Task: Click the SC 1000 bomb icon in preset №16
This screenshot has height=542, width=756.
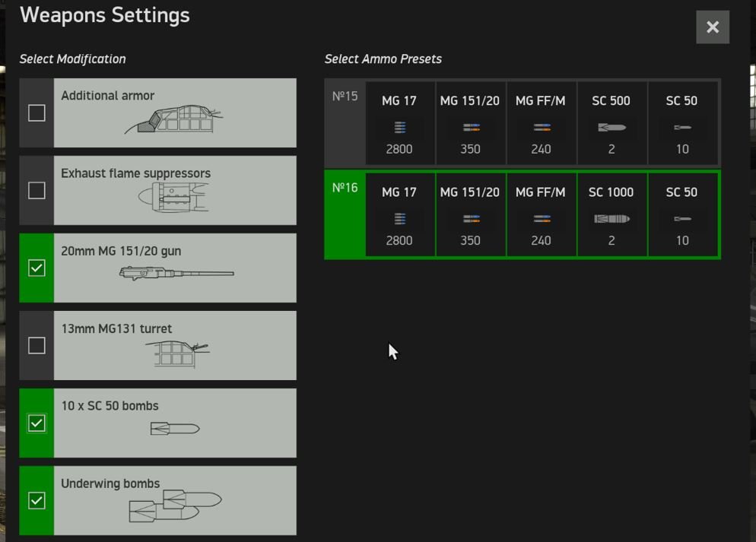Action: click(x=611, y=219)
